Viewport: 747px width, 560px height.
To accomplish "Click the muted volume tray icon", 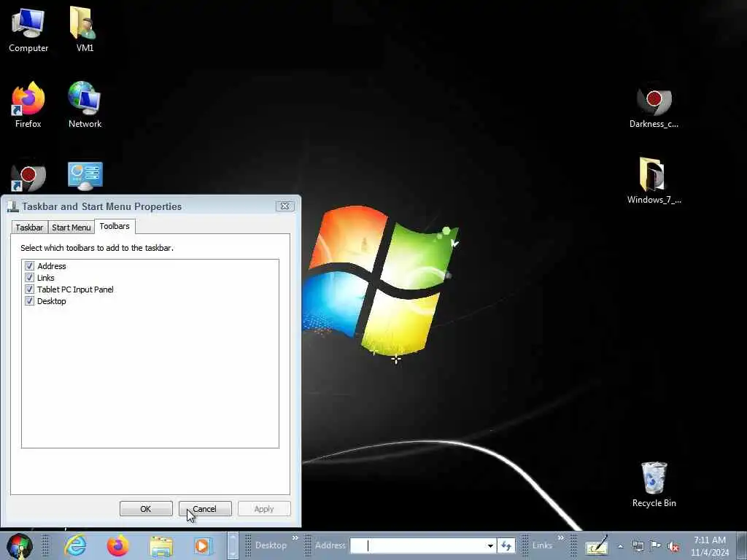I will (673, 546).
